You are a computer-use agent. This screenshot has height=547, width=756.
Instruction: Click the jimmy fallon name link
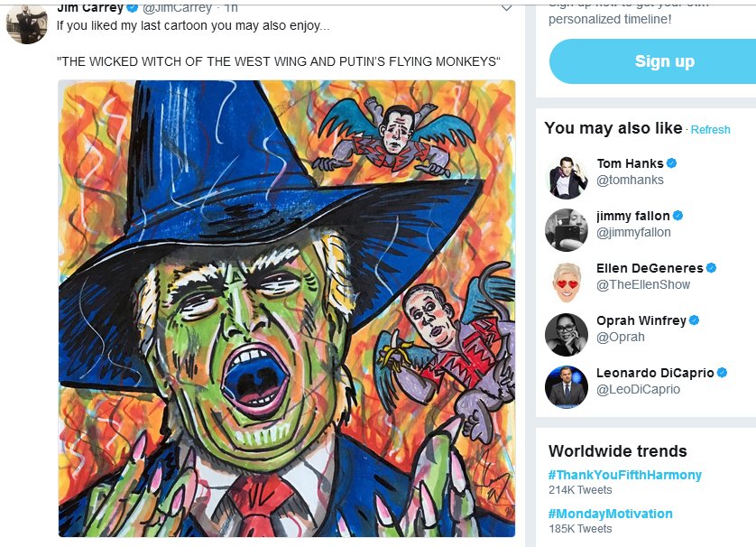coord(632,216)
